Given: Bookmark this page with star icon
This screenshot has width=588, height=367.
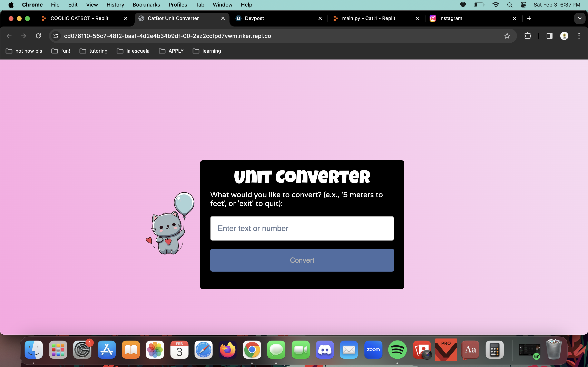Looking at the screenshot, I should point(507,36).
